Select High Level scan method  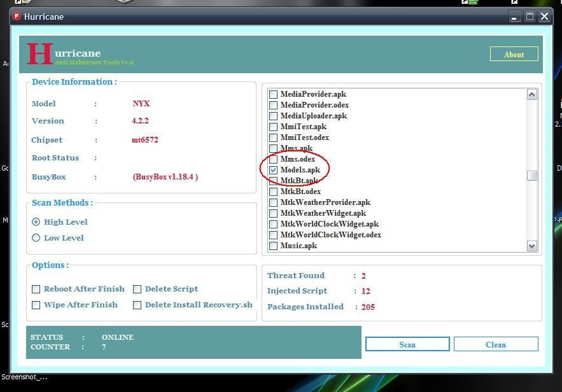point(36,222)
